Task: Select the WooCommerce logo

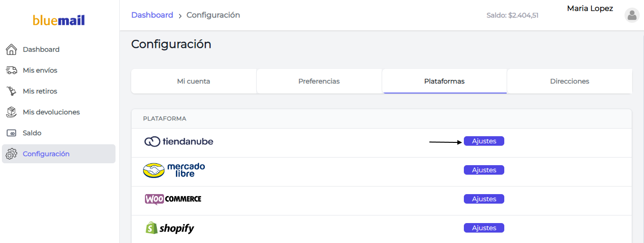Action: coord(173,199)
